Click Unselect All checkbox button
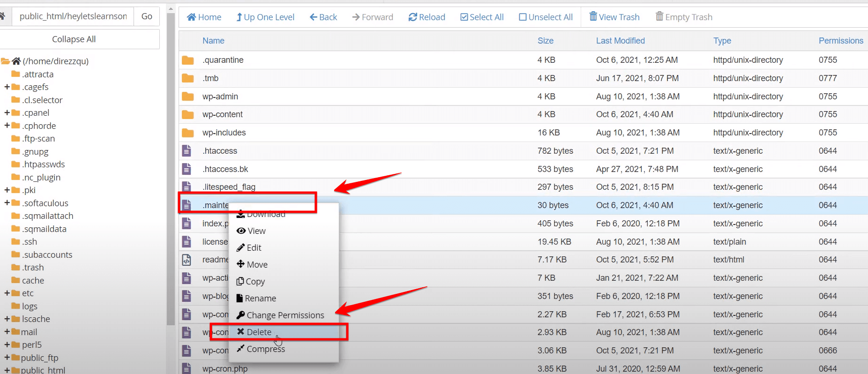The image size is (868, 374). coord(546,17)
